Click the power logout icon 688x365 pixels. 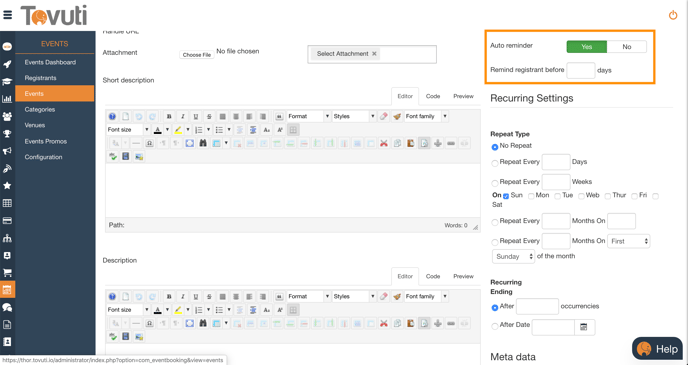[673, 15]
